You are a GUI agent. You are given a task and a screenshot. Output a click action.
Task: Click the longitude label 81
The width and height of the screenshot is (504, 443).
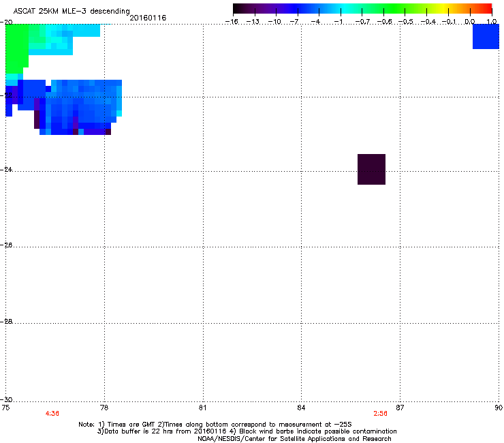(202, 408)
